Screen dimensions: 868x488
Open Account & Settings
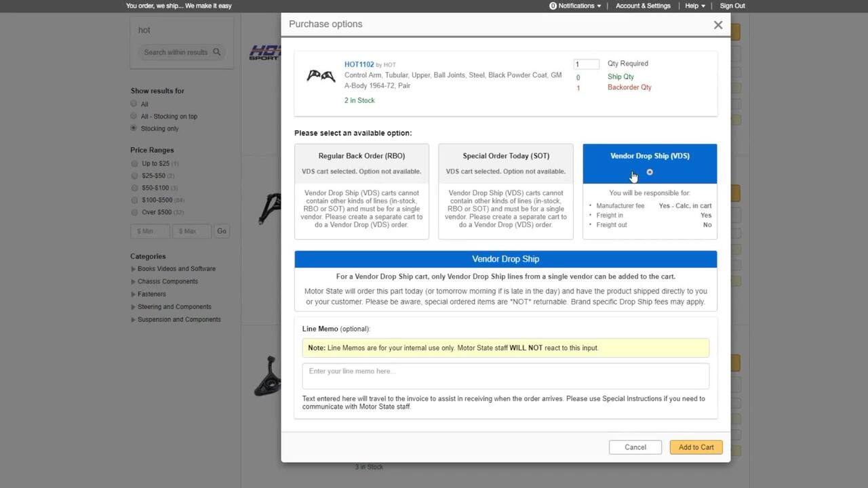(x=643, y=6)
